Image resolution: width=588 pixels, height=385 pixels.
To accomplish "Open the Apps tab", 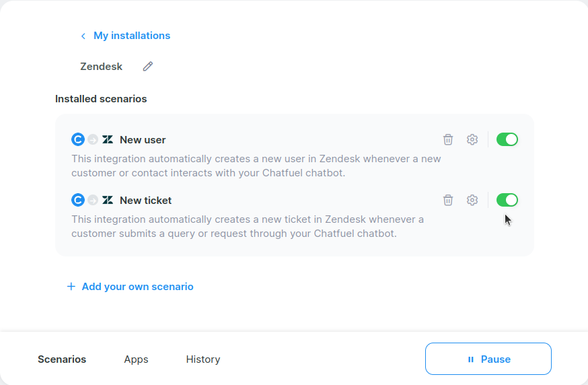I will (136, 359).
